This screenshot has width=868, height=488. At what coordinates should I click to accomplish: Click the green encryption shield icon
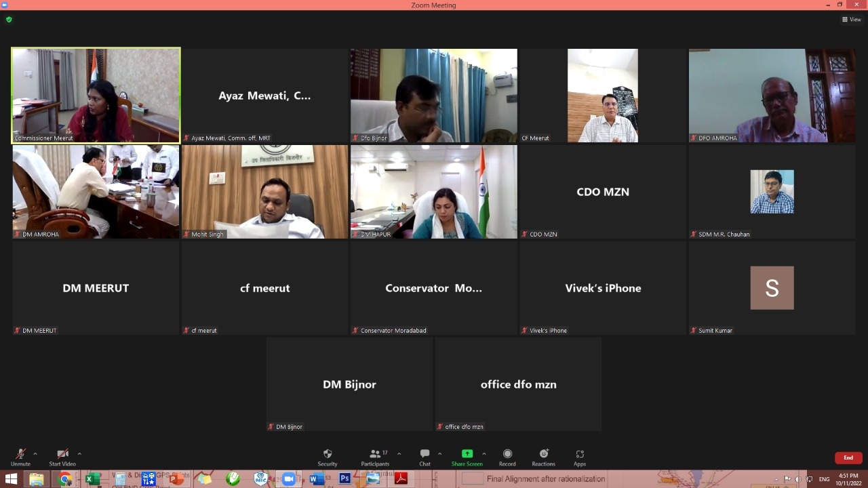click(9, 20)
